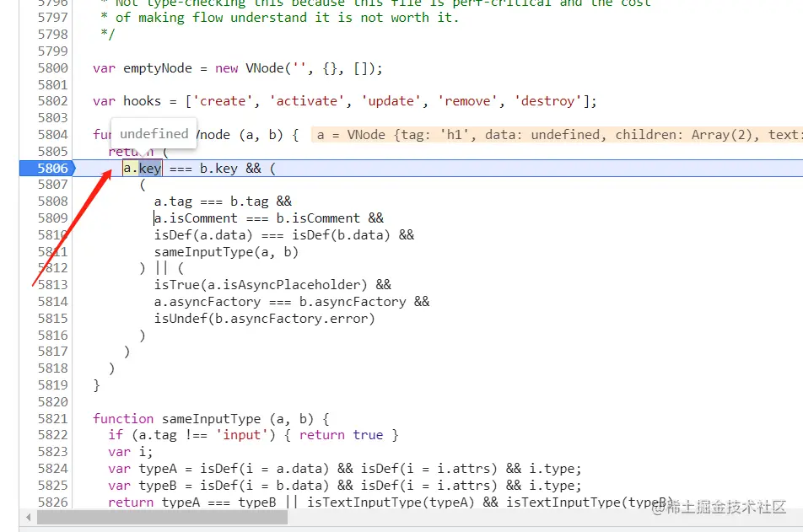Click line number 5800 in gutter

tap(53, 68)
